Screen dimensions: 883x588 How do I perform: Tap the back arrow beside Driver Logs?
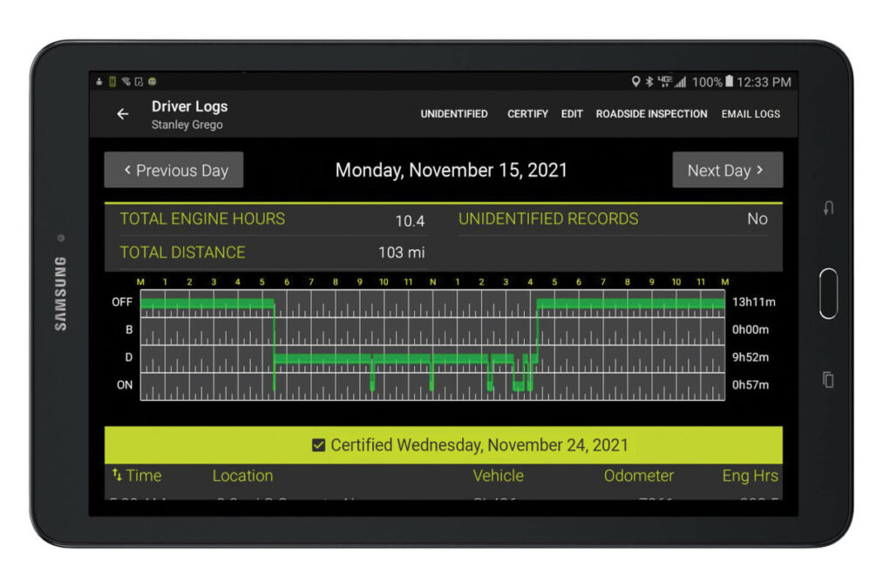coord(123,114)
